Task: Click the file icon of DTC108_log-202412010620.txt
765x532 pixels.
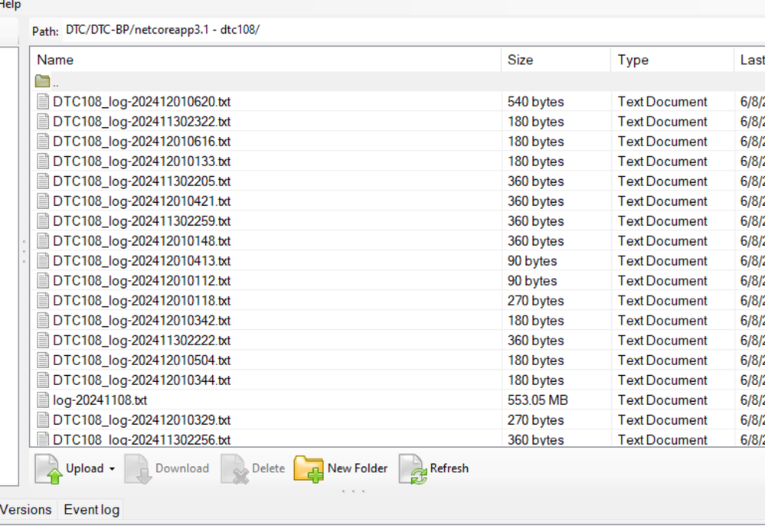Action: [43, 102]
